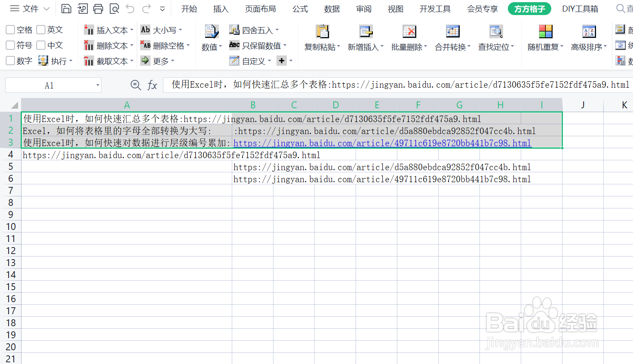Image resolution: width=633 pixels, height=364 pixels.
Task: Toggle the 英文 checkbox
Action: tap(41, 30)
